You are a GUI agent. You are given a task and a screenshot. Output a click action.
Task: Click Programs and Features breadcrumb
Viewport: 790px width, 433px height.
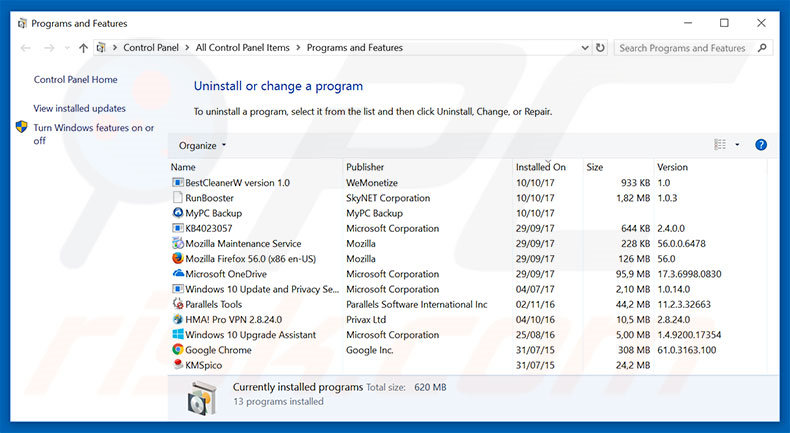pos(355,48)
